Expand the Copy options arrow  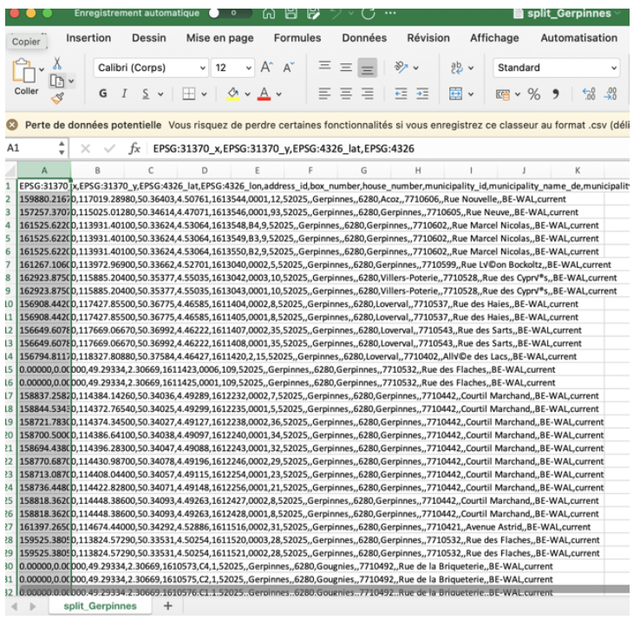tap(71, 81)
